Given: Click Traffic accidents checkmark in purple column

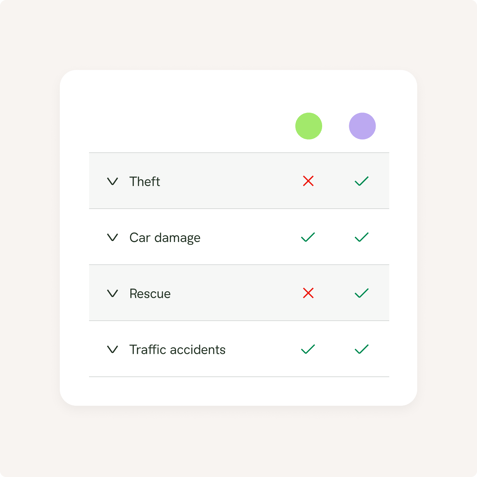Looking at the screenshot, I should tap(361, 349).
